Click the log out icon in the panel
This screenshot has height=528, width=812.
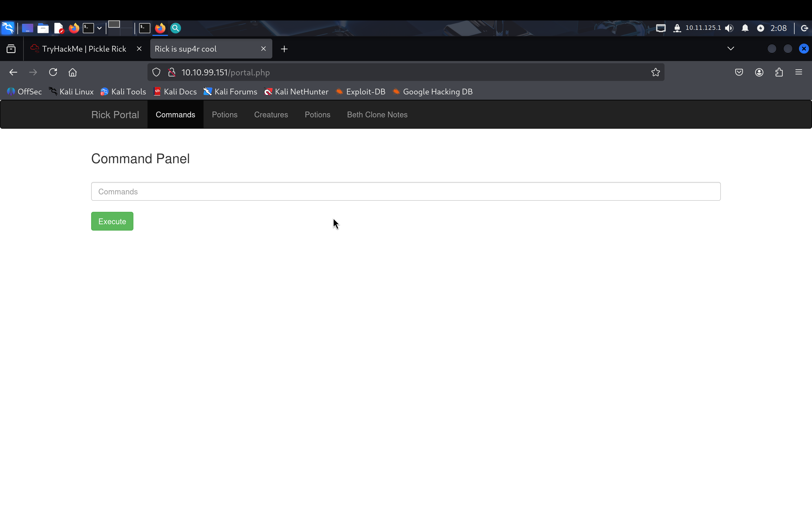pos(804,28)
